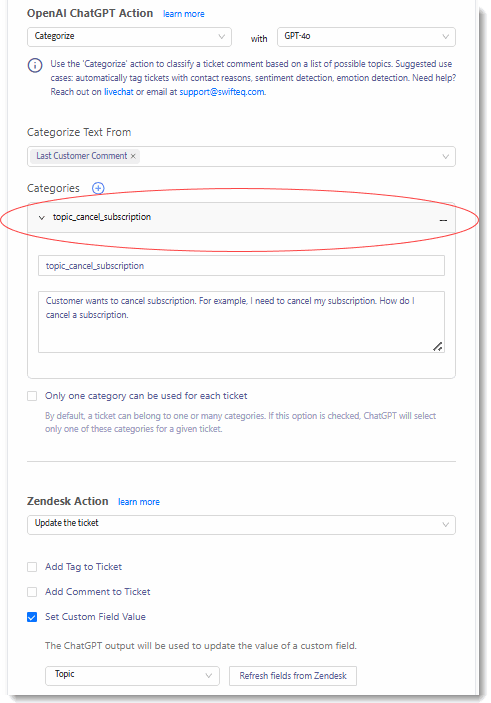The height and width of the screenshot is (703, 491).
Task: Enable Add Comment to Ticket checkbox
Action: pyautogui.click(x=32, y=592)
